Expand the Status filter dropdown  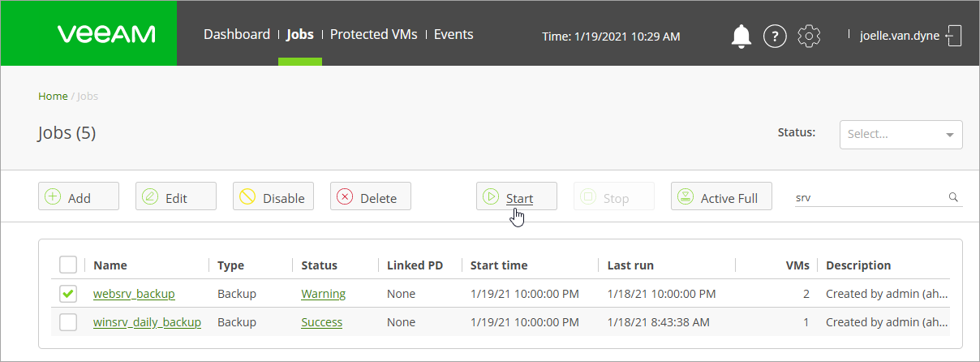pyautogui.click(x=900, y=135)
